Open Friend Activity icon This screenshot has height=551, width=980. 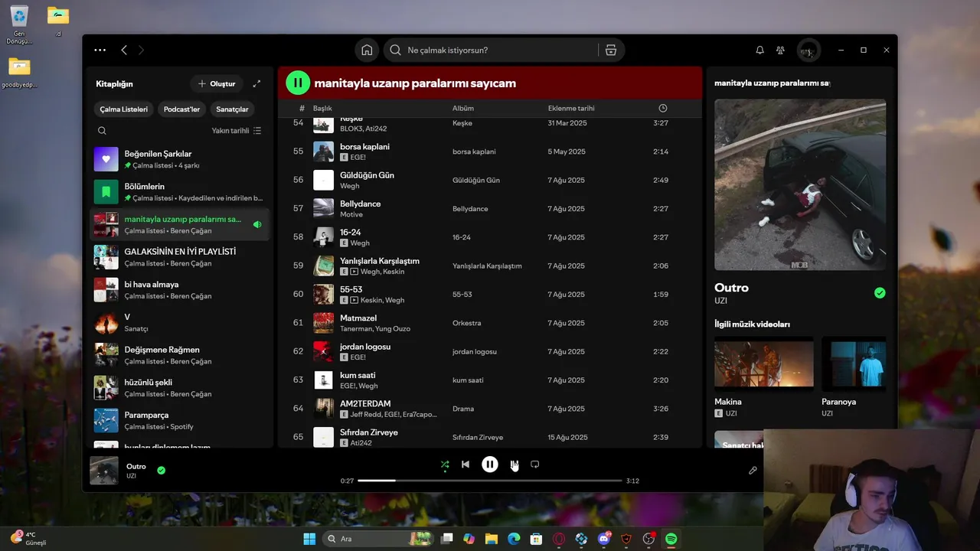(780, 50)
